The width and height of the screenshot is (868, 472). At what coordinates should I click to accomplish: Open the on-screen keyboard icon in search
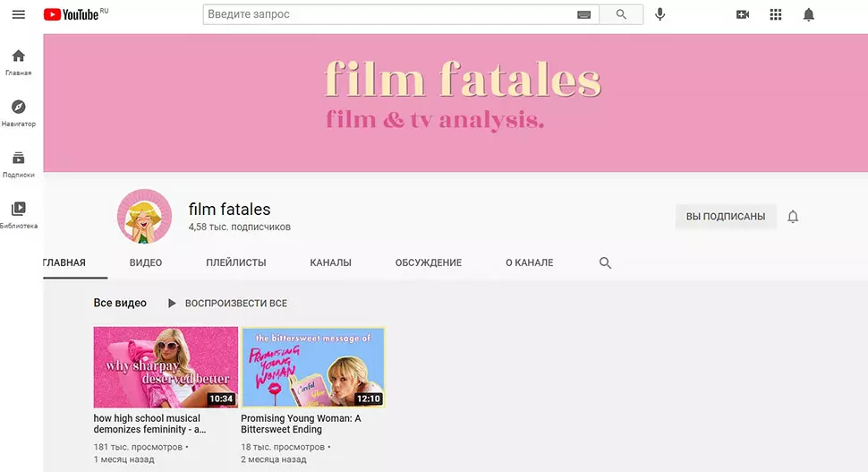coord(583,15)
